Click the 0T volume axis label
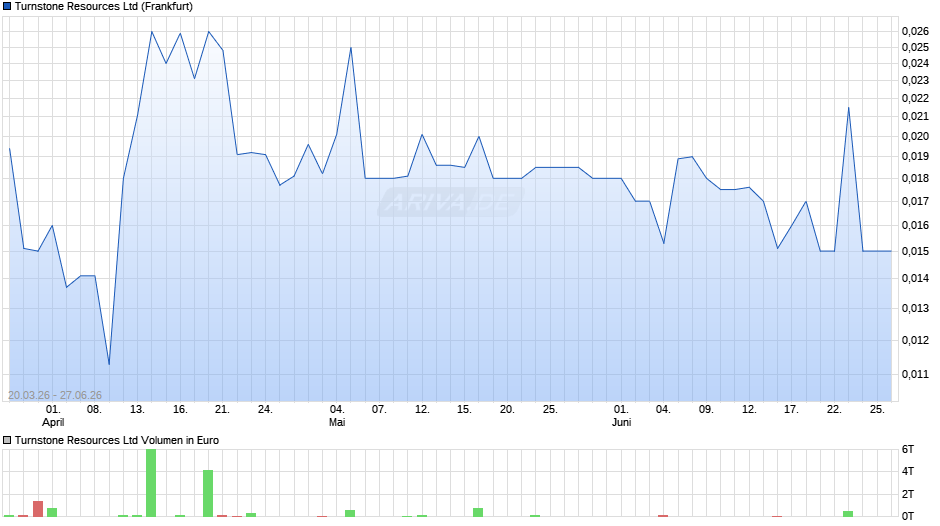 908,516
